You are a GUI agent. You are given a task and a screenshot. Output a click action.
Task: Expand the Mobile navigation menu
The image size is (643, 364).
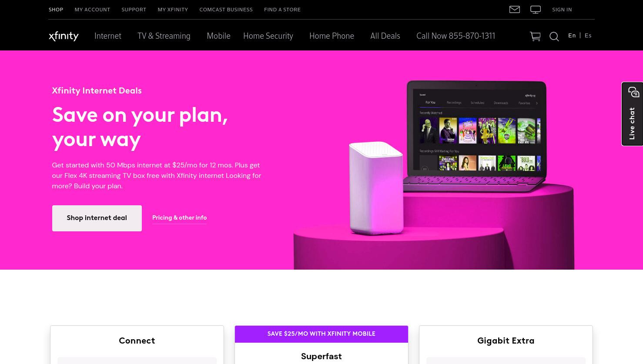pos(218,36)
